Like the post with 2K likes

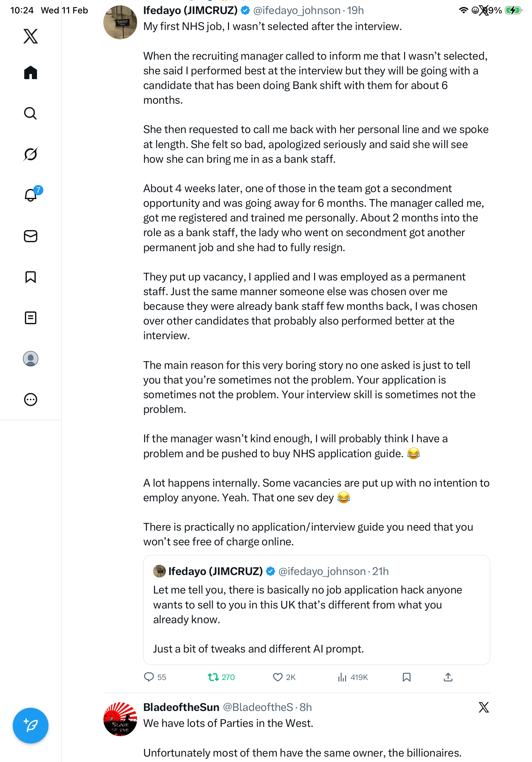(277, 677)
